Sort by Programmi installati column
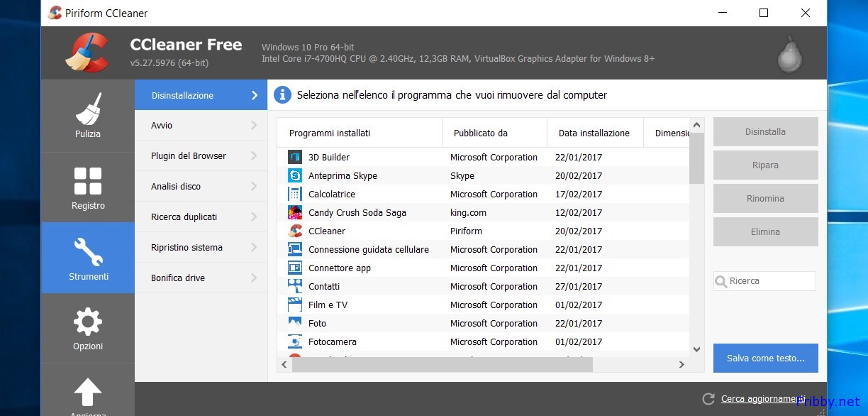This screenshot has height=416, width=868. 360,133
